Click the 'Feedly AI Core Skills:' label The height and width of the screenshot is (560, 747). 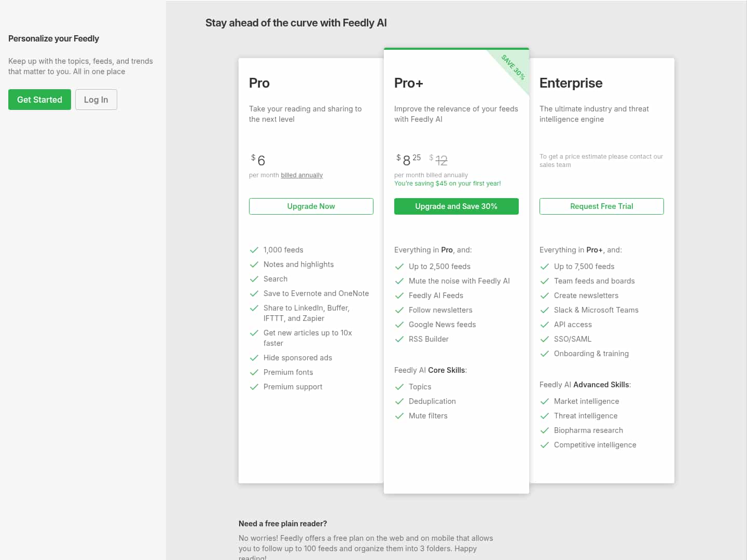431,370
